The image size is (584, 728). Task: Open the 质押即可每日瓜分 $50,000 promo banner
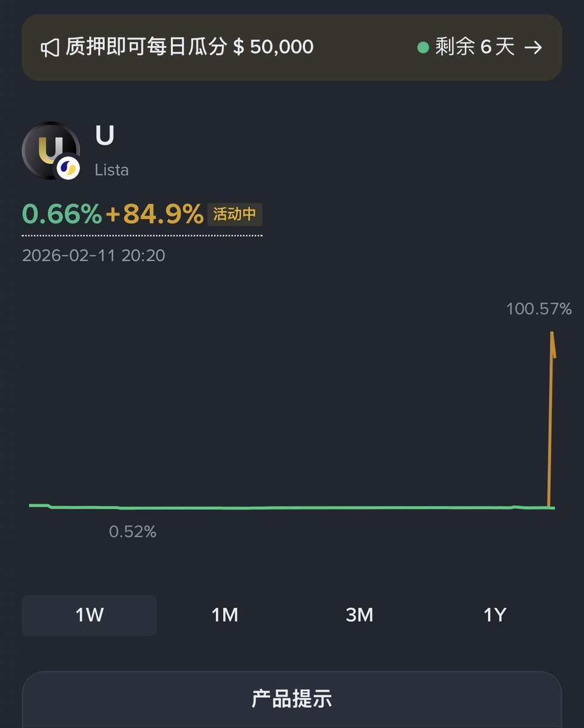click(x=189, y=47)
